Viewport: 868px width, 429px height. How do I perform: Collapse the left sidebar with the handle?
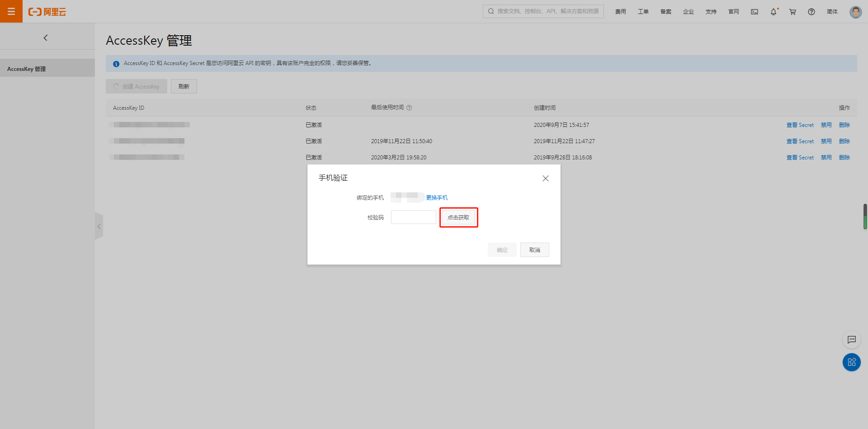(99, 226)
